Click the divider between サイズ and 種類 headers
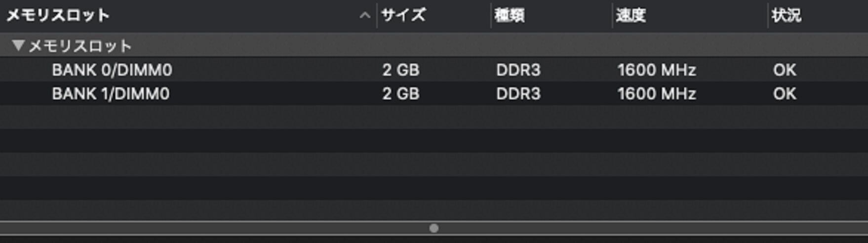This screenshot has width=868, height=243. tap(491, 15)
